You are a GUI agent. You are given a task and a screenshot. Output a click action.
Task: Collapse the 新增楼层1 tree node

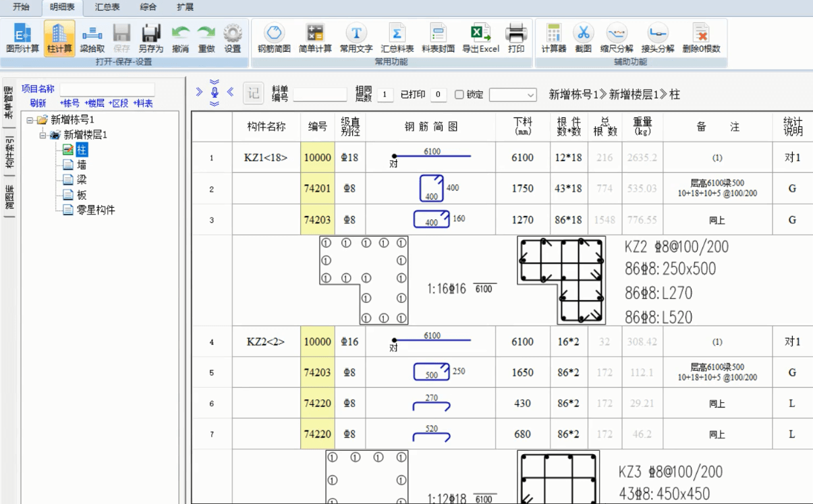[x=43, y=135]
